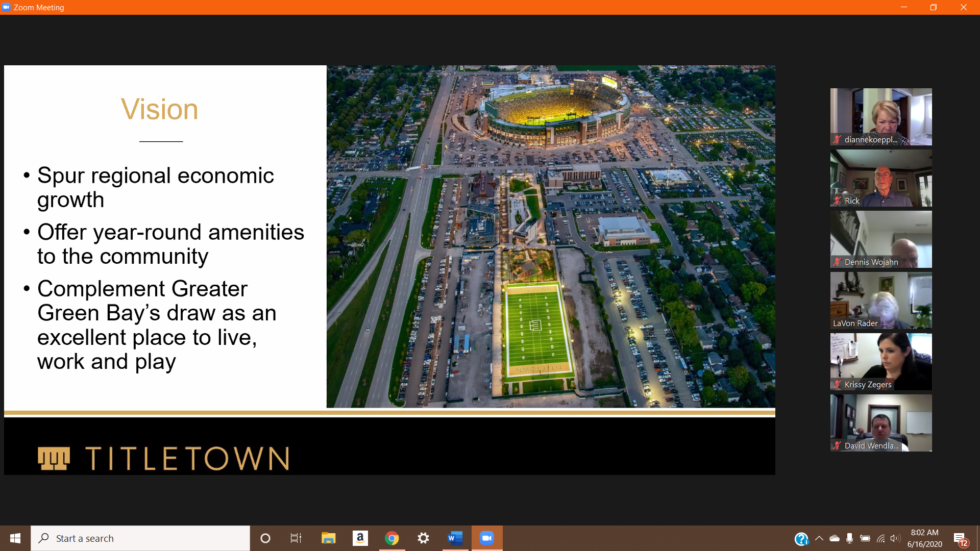Click the volume speaker tray icon
The height and width of the screenshot is (551, 980).
[895, 538]
